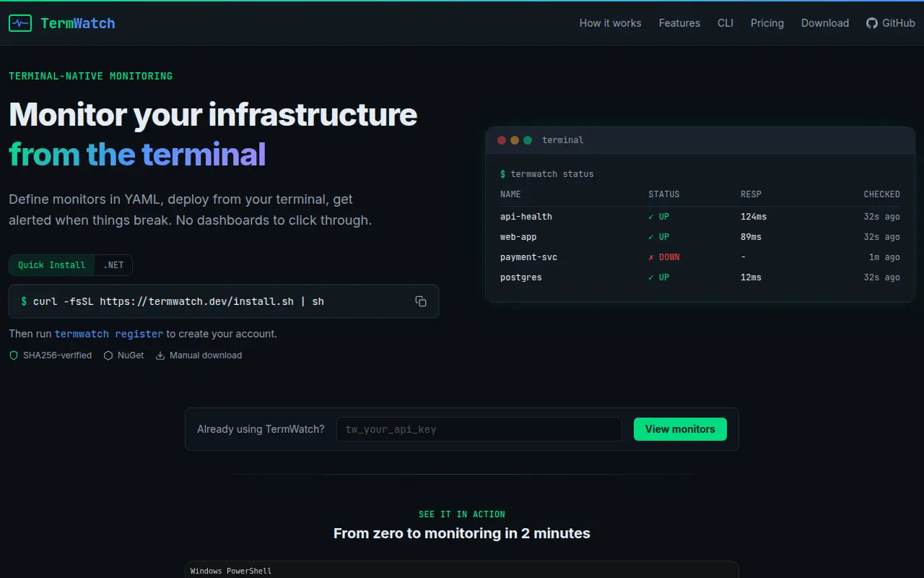This screenshot has width=924, height=578.
Task: Open the How it works nav link
Action: pos(610,23)
